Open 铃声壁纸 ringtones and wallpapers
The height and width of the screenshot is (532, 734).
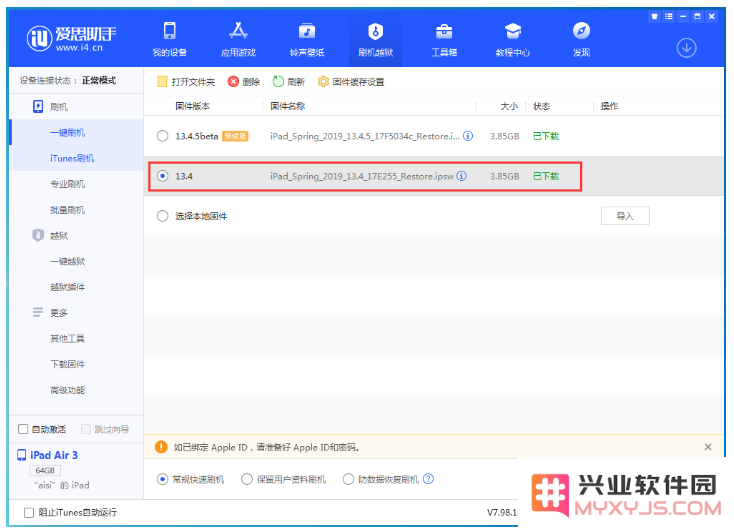(307, 39)
